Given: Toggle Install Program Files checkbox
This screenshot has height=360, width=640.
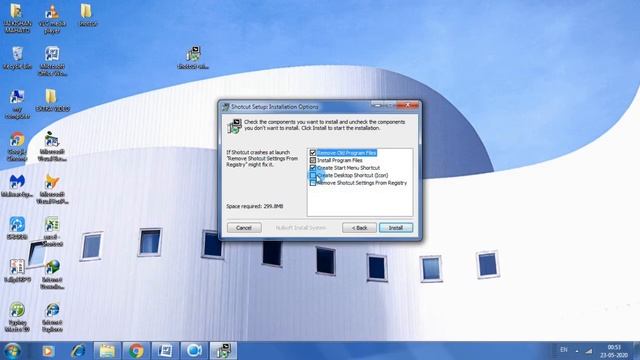Looking at the screenshot, I should tap(313, 160).
